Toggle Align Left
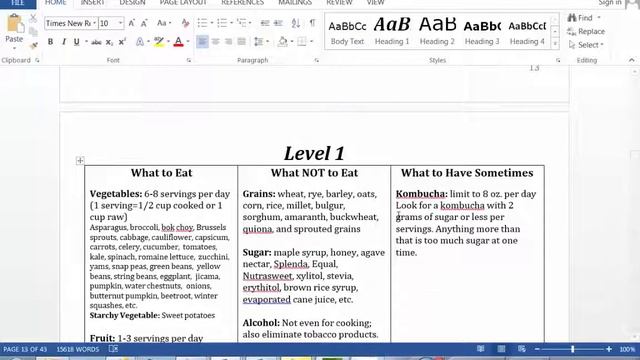This screenshot has width=640, height=360. 202,42
